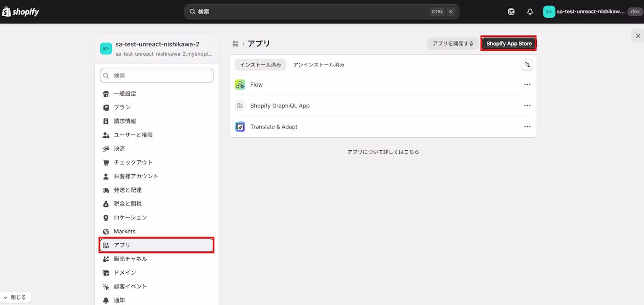Screen dimensions: 644x305
Task: Switch to the インストール済み tab
Action: (x=260, y=65)
